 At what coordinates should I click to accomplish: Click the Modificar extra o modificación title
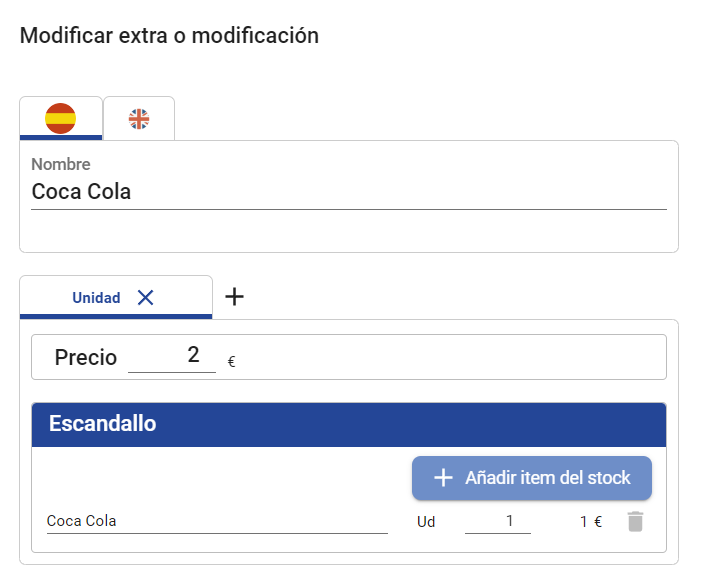tap(169, 35)
